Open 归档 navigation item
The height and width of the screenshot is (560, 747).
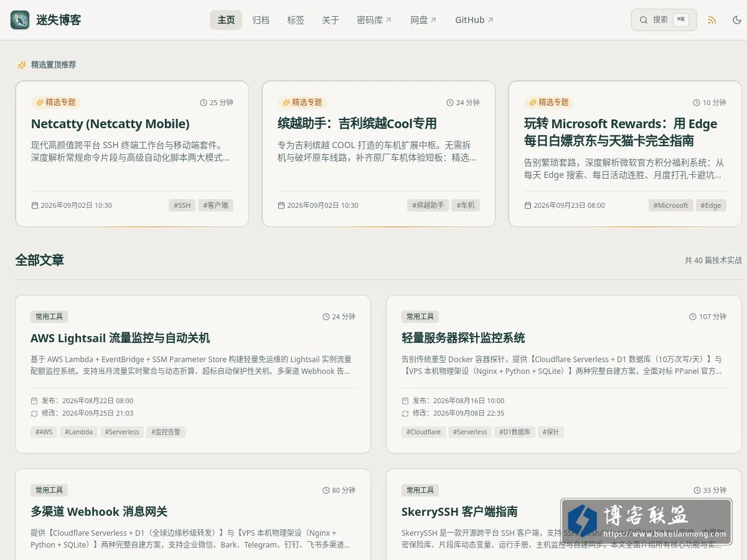pos(261,20)
